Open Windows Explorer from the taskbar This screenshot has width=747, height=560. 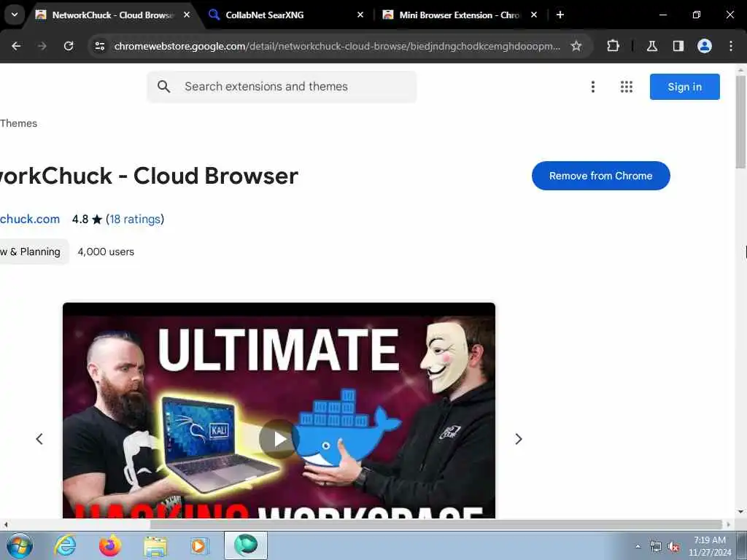tap(156, 545)
